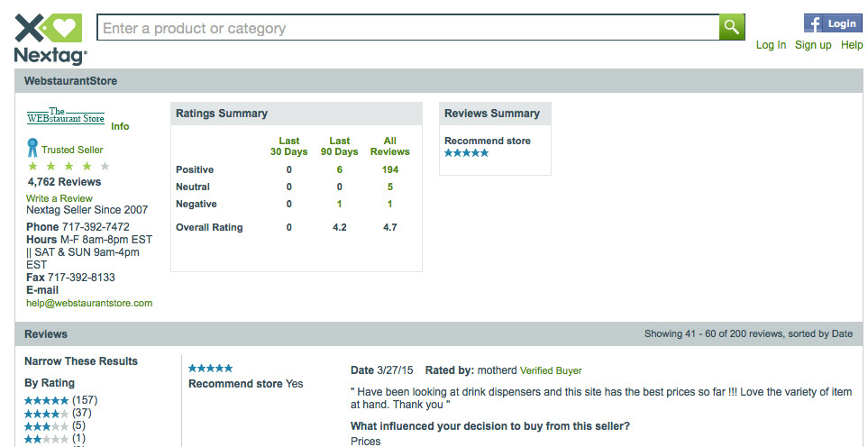The image size is (868, 447).
Task: Click the By Rating filter heading
Action: [x=50, y=383]
